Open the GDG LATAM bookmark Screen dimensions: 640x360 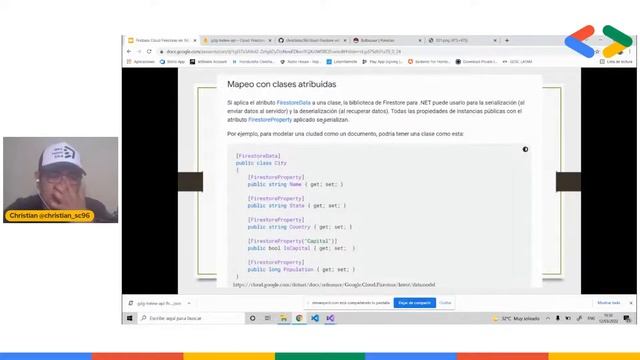pos(517,62)
